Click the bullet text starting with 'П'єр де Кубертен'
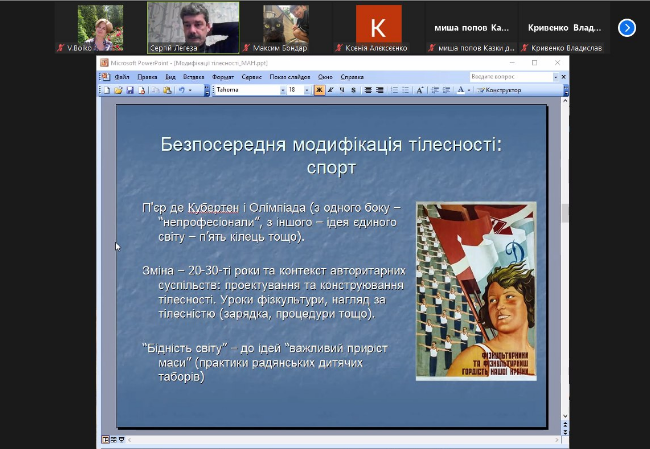 point(272,222)
